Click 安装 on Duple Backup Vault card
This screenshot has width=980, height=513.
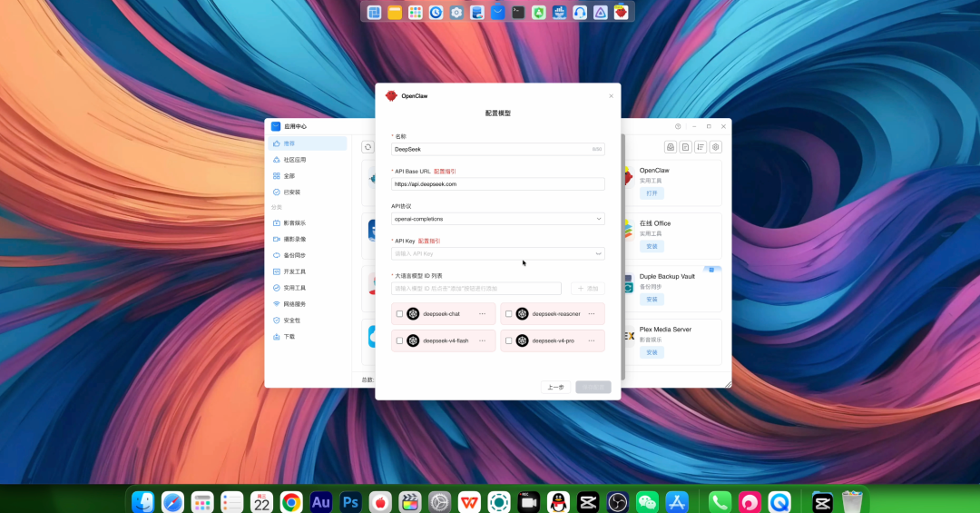652,300
